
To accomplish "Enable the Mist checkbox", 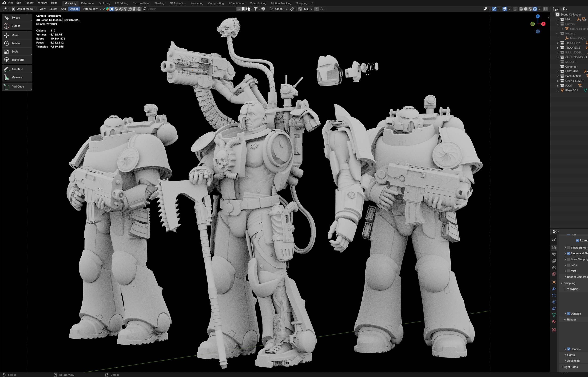I will (568, 271).
